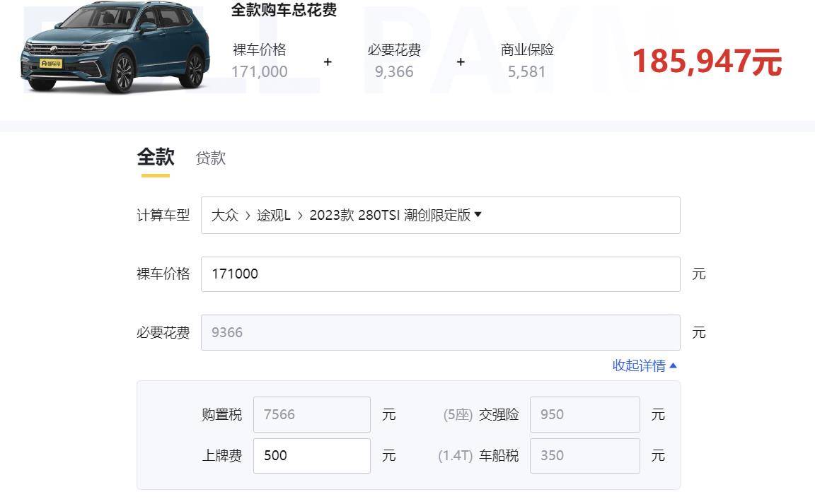Click inside the 裸车价格 price field
The width and height of the screenshot is (815, 504).
440,274
